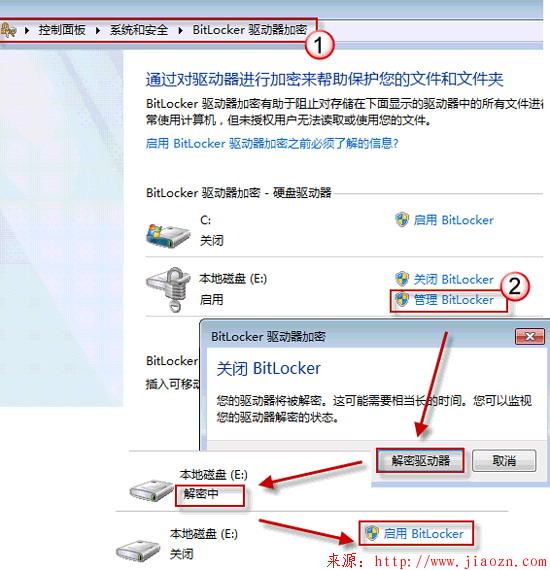Screen dimensions: 550x570
Task: Go to 控制面板 breadcrumb item
Action: point(62,30)
